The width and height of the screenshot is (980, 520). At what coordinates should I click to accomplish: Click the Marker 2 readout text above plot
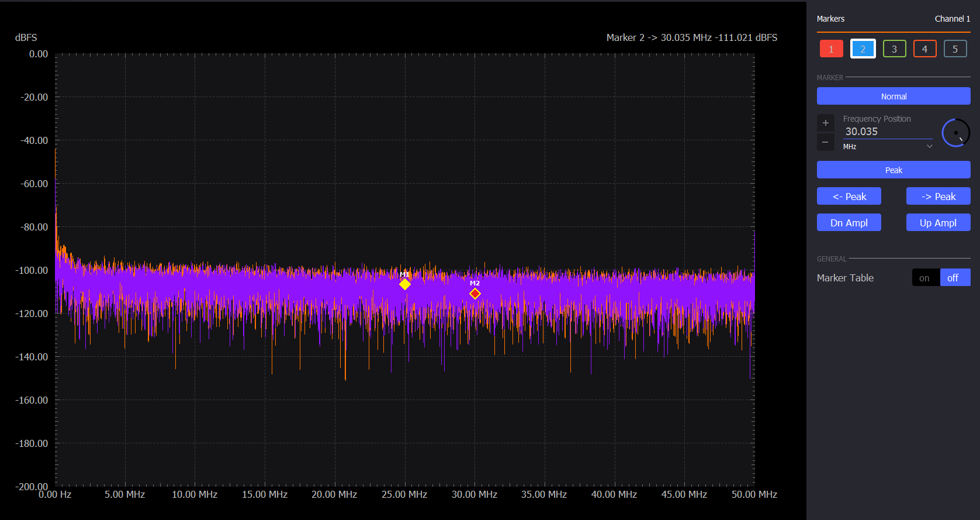[x=692, y=37]
